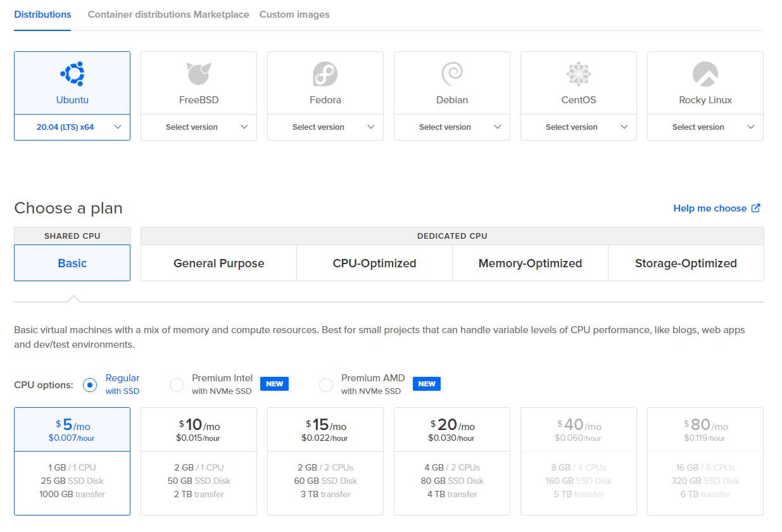Click the Basic virtual machines description paragraph
Screen dimensions: 782x532
(x=379, y=338)
